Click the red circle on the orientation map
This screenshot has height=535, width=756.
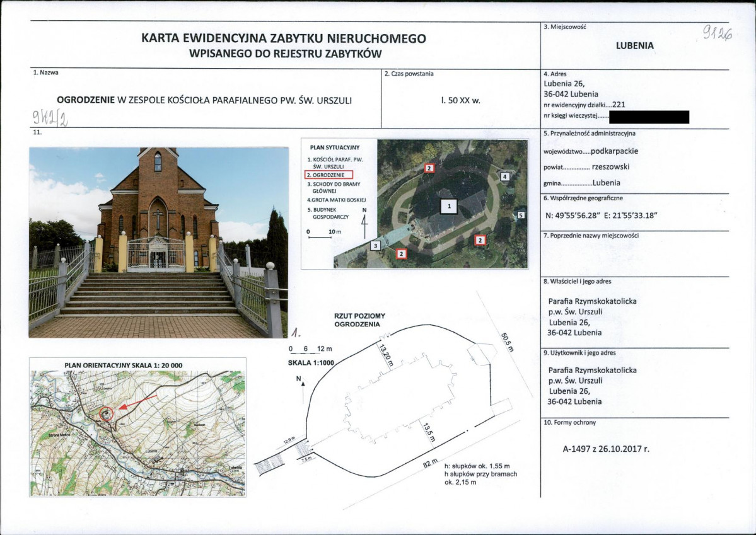click(x=107, y=413)
